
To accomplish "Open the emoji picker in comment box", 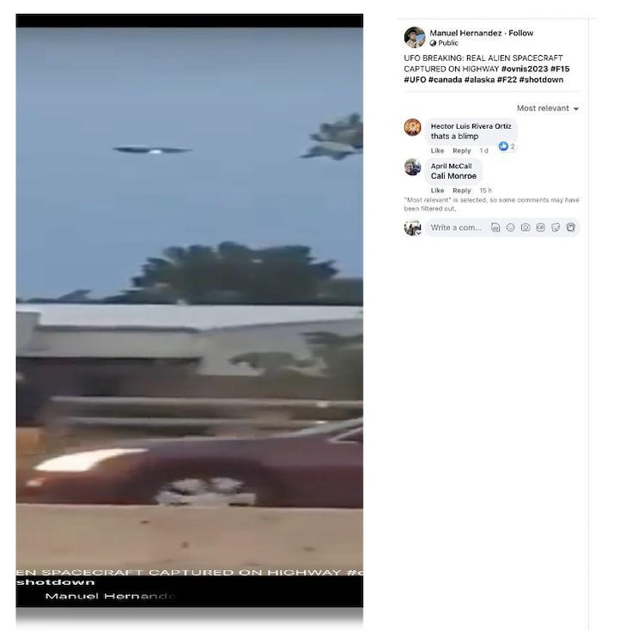I will point(511,228).
